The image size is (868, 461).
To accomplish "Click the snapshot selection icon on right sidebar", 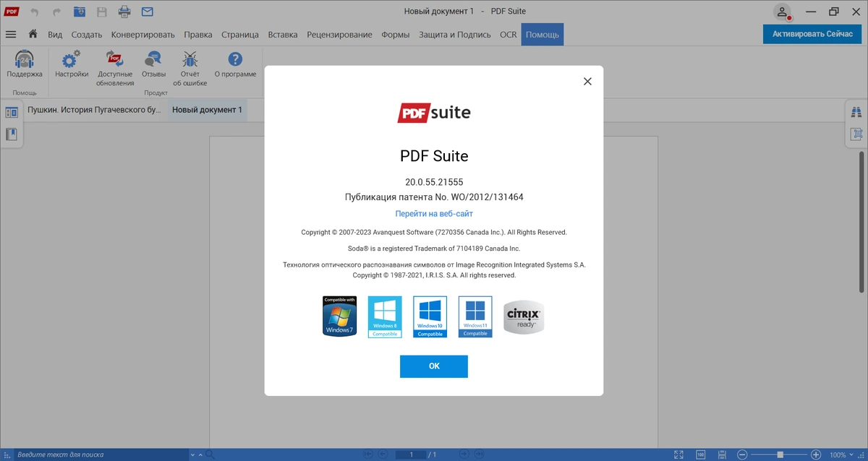I will (857, 134).
